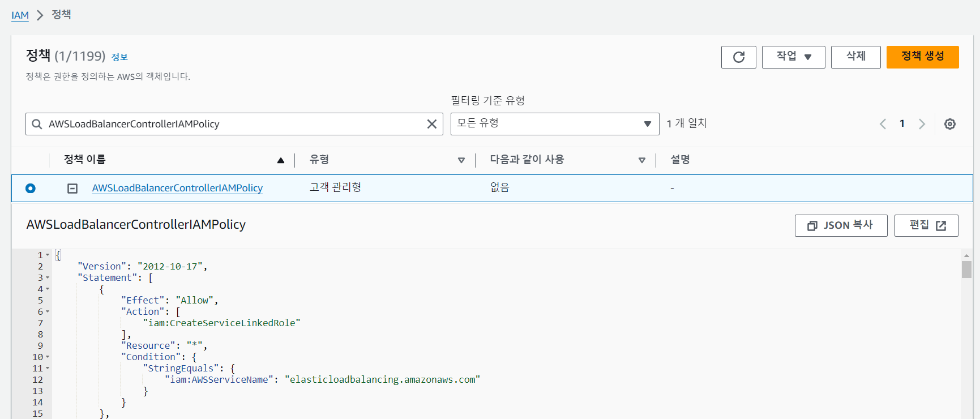Click the JSON viewer vertical scrollbar thumb
The width and height of the screenshot is (980, 419).
pyautogui.click(x=966, y=269)
